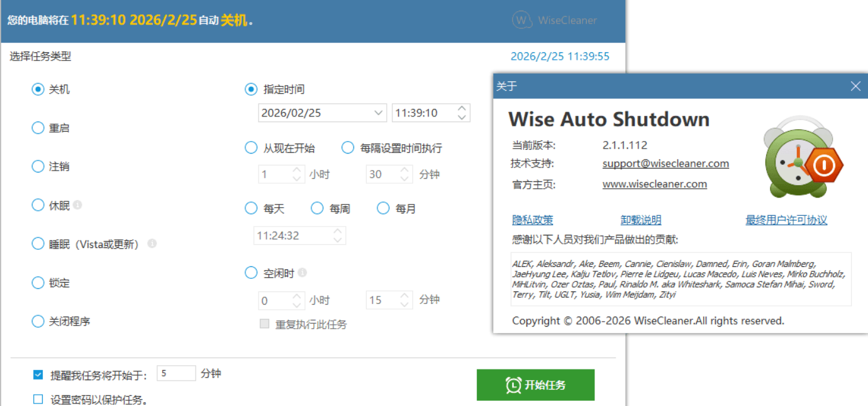Click the info icon next to 空闲时
Screen dimensions: 868x406
303,273
